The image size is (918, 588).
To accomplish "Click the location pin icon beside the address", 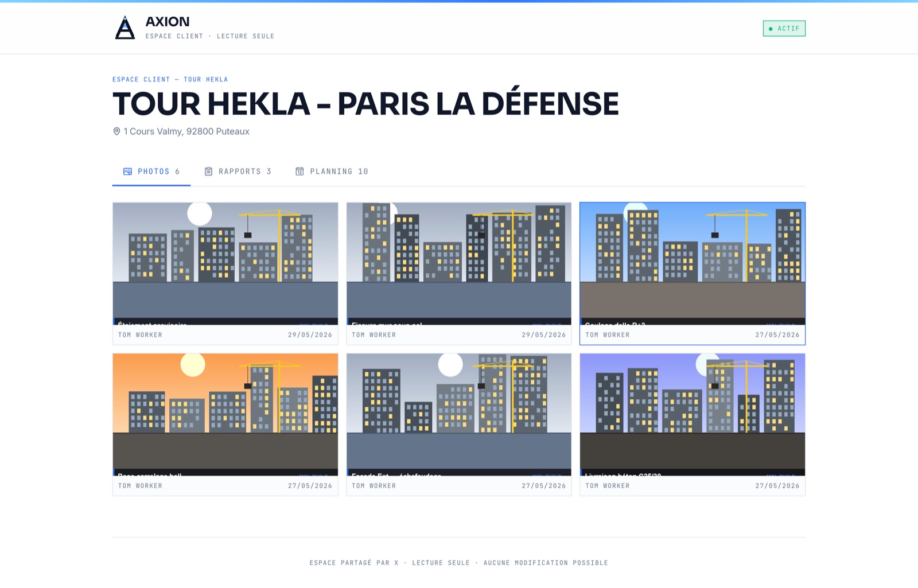I will click(x=116, y=131).
